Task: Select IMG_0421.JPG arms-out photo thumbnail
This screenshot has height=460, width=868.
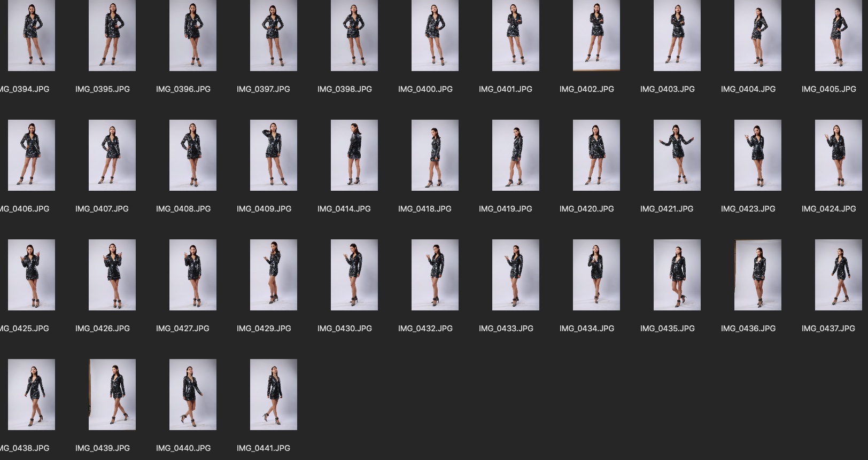Action: click(677, 155)
